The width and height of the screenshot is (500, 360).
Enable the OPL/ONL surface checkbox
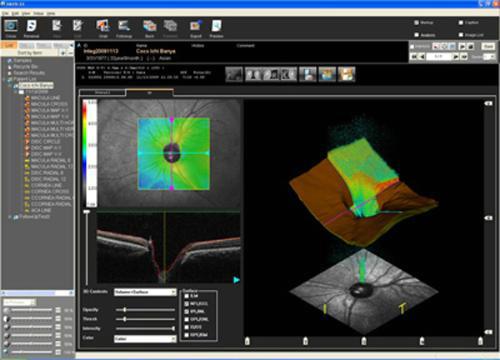point(187,319)
